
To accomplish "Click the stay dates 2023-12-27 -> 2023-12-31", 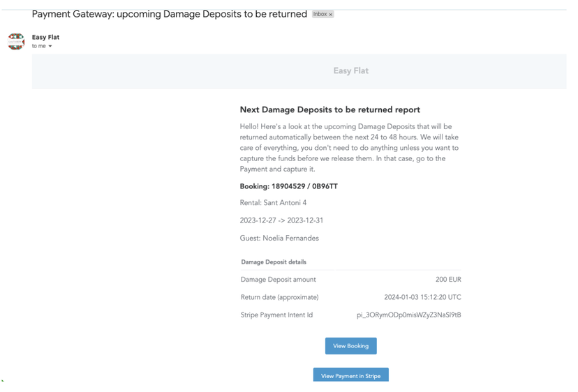I will pos(281,220).
